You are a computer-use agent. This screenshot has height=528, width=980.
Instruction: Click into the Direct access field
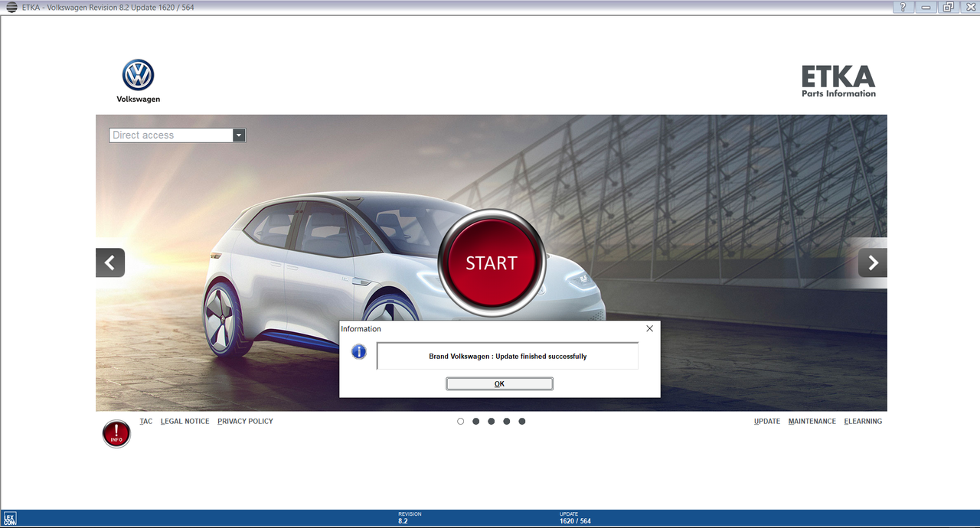171,135
